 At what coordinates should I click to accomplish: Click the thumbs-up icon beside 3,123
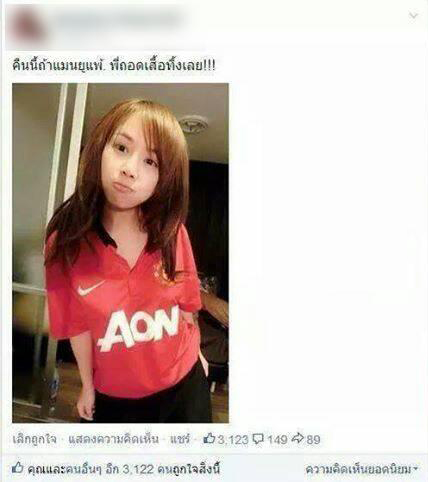[209, 439]
